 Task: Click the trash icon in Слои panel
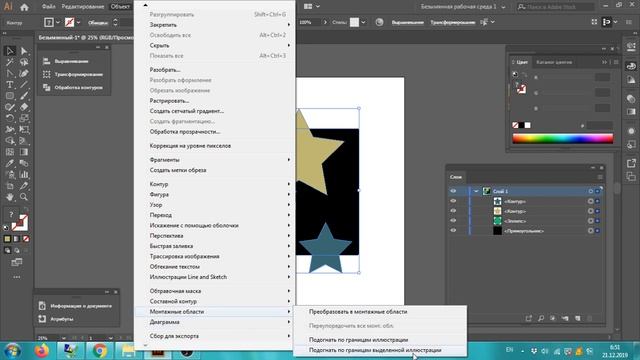point(589,318)
